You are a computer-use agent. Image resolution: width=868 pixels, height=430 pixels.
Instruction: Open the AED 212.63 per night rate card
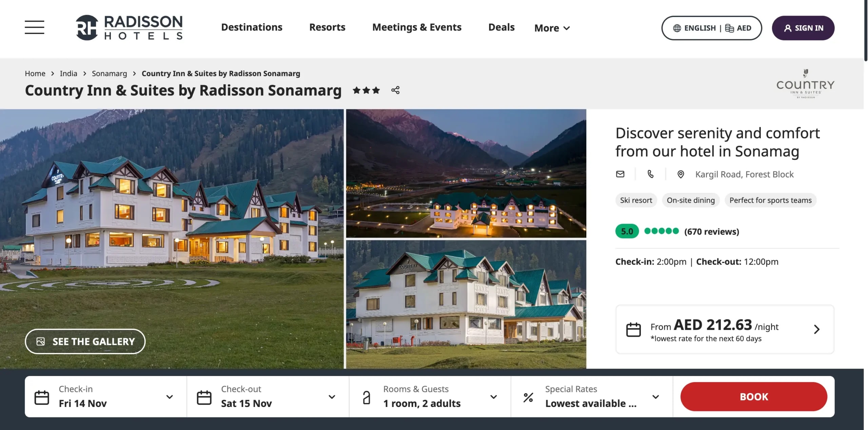pyautogui.click(x=725, y=329)
